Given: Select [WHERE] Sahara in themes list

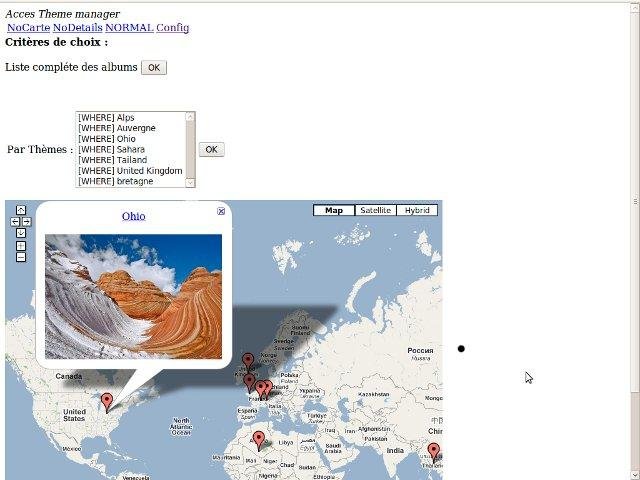Looking at the screenshot, I should 131,149.
